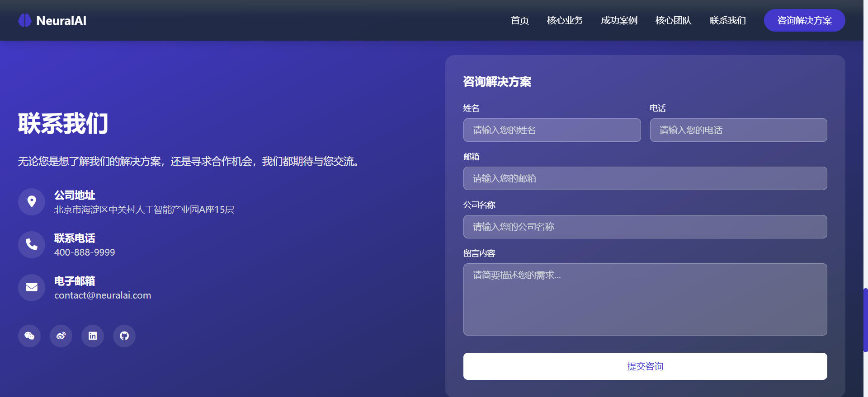Click the NeuralAI brain logo
Image resolution: width=868 pixels, height=397 pixels.
click(25, 20)
